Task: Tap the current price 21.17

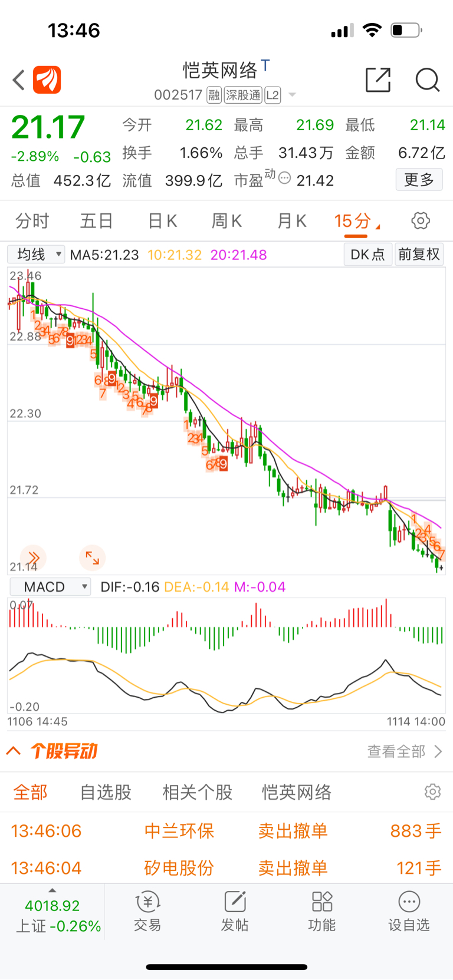Action: 48,127
